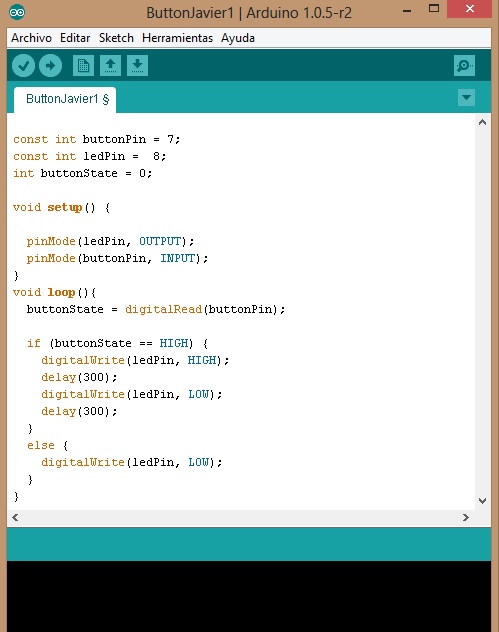Save sketch with down-arrow icon
The height and width of the screenshot is (632, 499).
click(137, 65)
